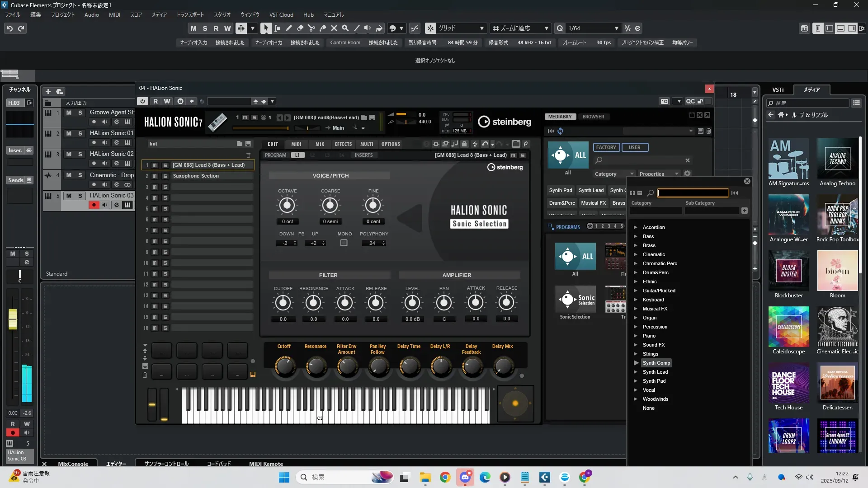Open the スタジオ menu
This screenshot has height=488, width=868.
[x=222, y=15]
